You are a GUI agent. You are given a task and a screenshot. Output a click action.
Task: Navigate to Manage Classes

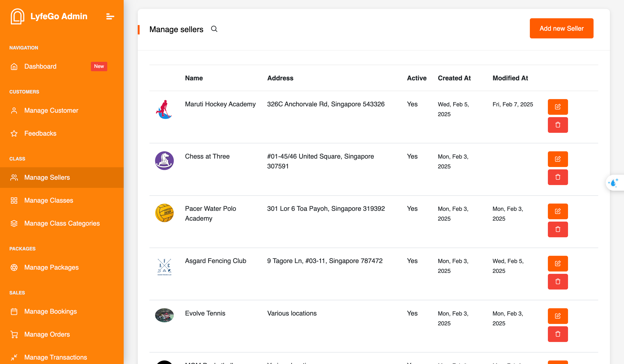pos(48,200)
